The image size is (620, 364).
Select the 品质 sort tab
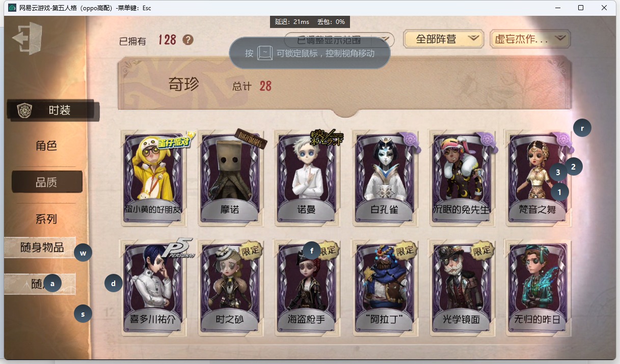tap(47, 182)
